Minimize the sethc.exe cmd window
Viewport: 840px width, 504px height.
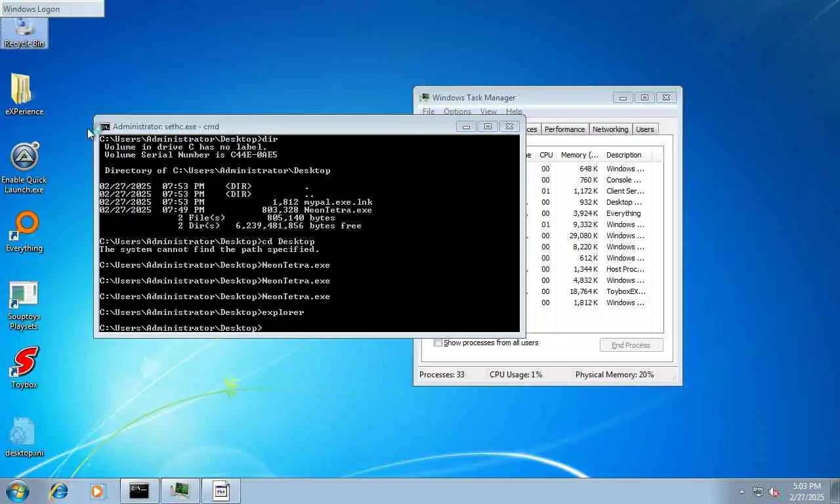pos(466,127)
